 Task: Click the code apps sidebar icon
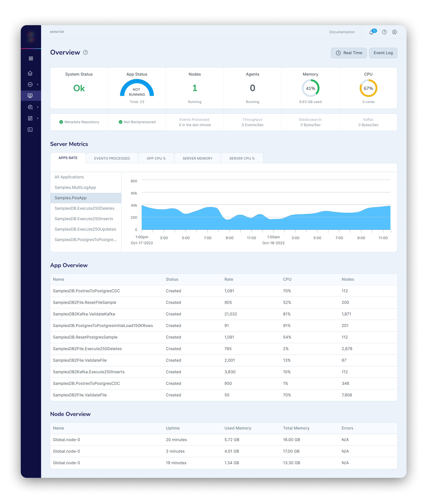pos(30,84)
